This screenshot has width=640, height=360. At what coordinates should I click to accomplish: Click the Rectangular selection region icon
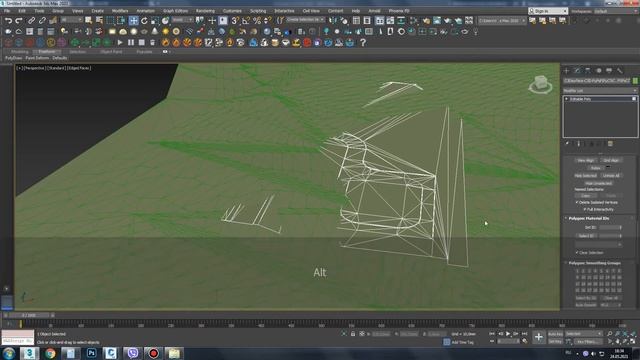coord(110,20)
